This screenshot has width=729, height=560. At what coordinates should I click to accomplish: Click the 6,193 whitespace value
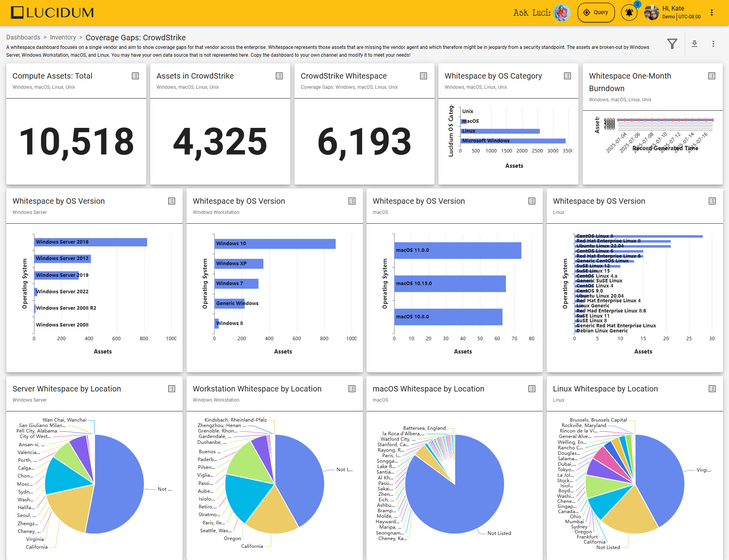click(364, 142)
